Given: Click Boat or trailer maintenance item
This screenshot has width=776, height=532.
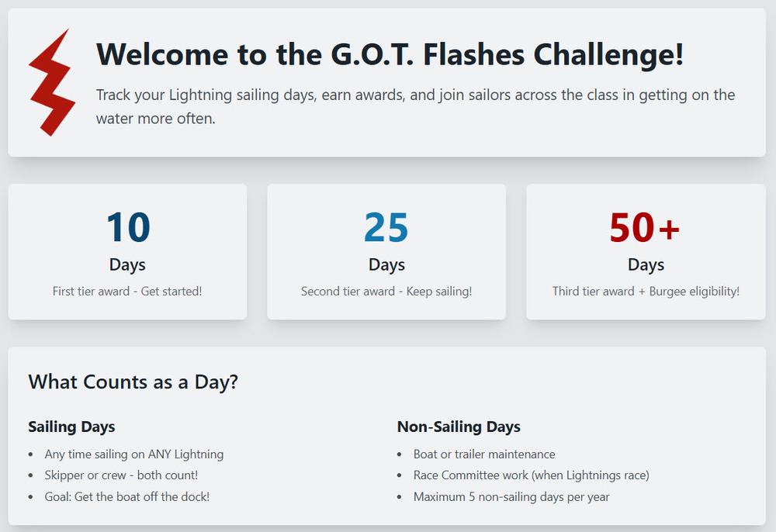Looking at the screenshot, I should [484, 454].
